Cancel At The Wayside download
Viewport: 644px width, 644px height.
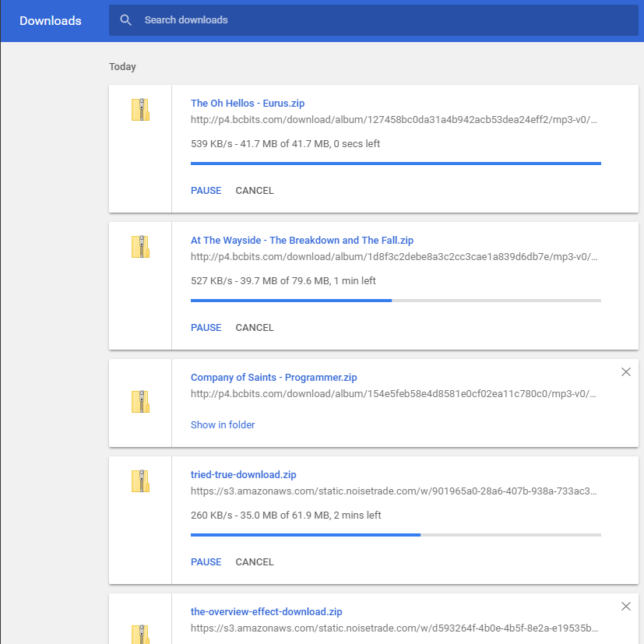click(254, 328)
